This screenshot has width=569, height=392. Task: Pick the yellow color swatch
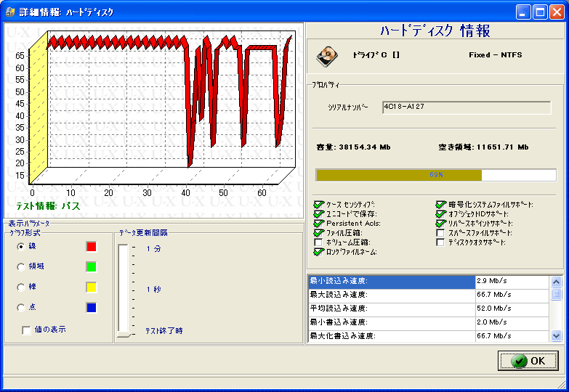(x=91, y=287)
